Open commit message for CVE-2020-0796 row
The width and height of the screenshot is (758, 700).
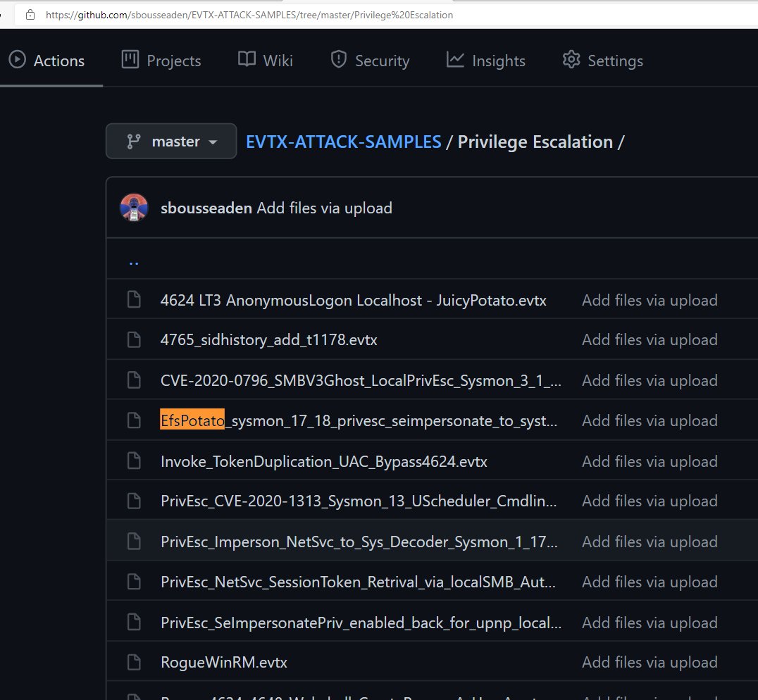coord(650,380)
